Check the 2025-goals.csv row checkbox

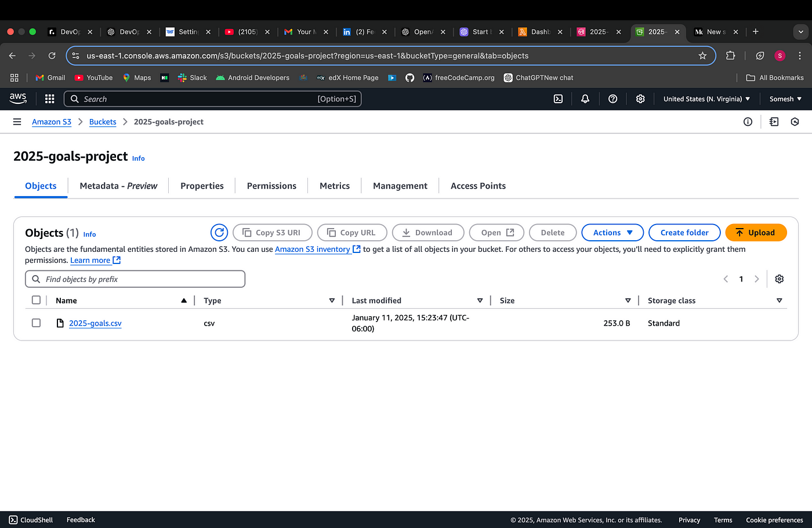click(x=36, y=323)
